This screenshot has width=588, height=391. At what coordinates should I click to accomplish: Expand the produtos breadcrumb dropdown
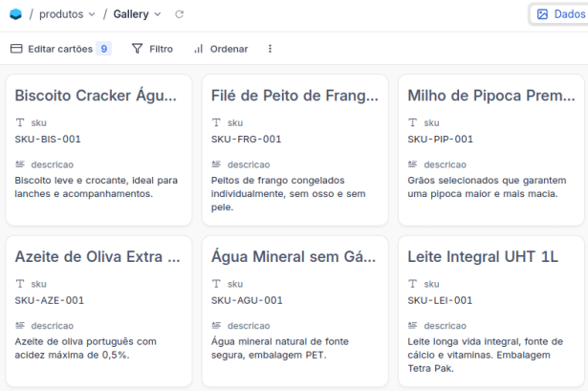click(x=91, y=14)
